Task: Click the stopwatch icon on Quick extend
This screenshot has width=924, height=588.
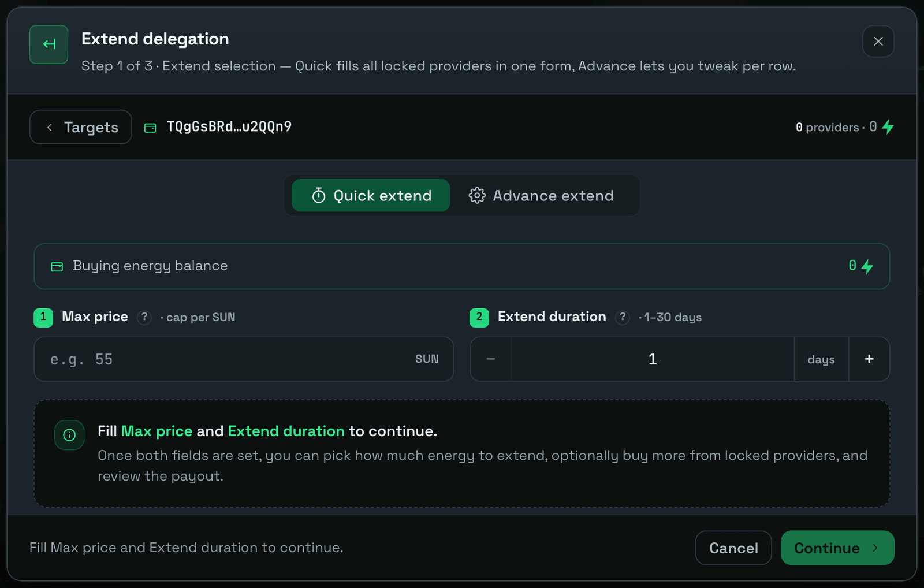Action: [319, 195]
